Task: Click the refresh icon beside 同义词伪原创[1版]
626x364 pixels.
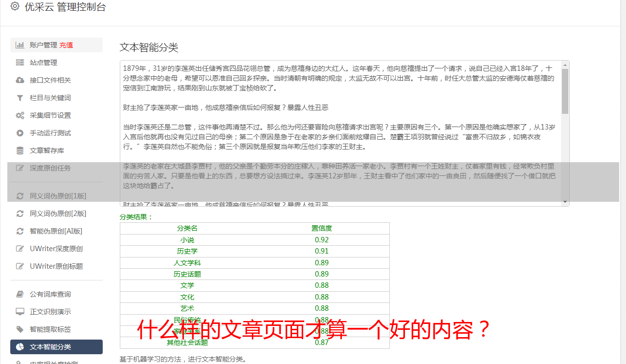Action: pyautogui.click(x=20, y=196)
